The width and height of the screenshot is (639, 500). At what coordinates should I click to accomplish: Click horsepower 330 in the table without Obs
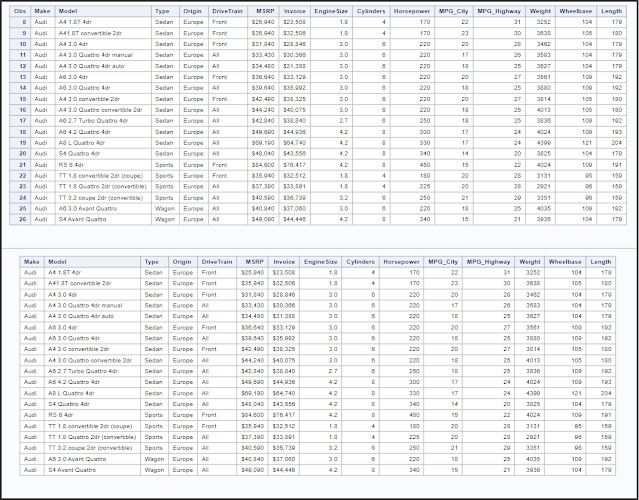(414, 393)
